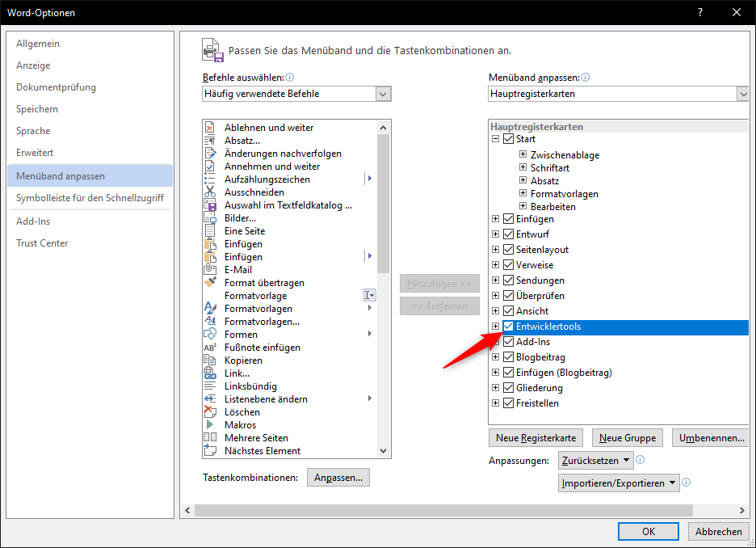Click the horizontal scrollbar at the bottom
Viewport: 756px width, 548px height.
(436, 509)
